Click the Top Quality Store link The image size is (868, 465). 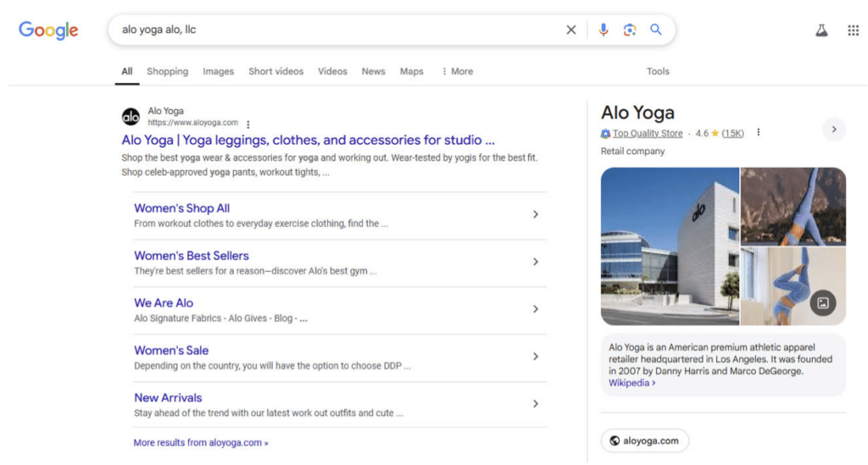(x=647, y=133)
